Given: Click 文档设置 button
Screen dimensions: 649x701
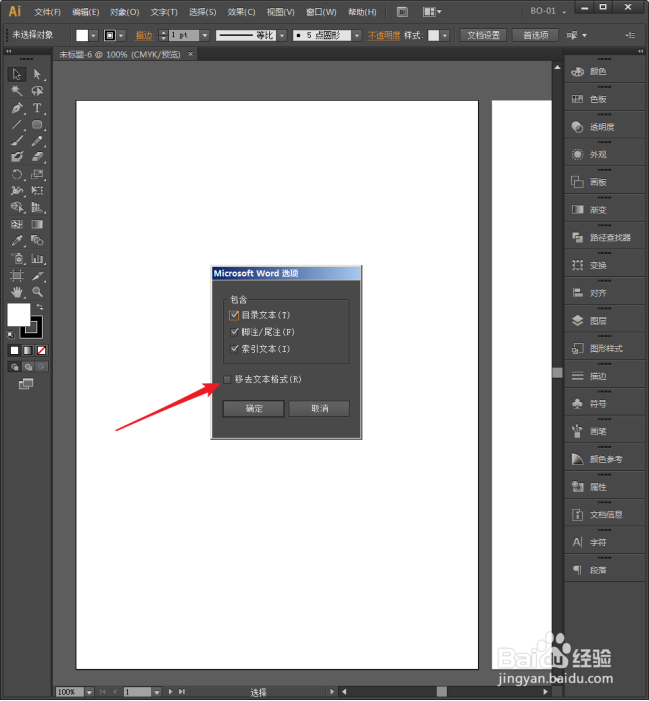Looking at the screenshot, I should click(x=483, y=35).
